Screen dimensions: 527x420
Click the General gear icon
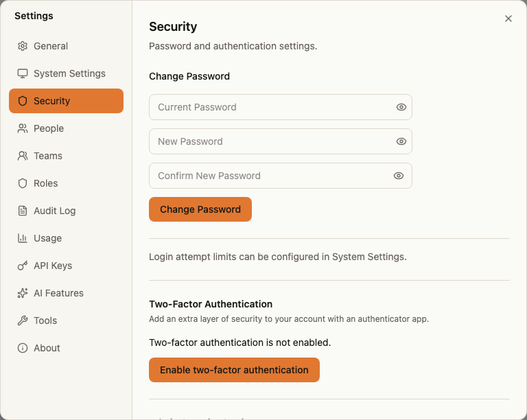(x=23, y=46)
